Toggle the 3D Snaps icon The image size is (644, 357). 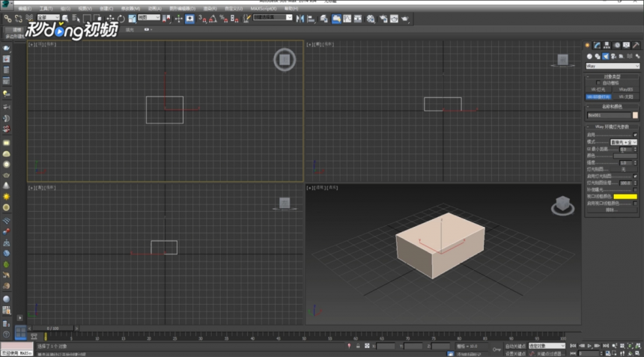click(202, 19)
